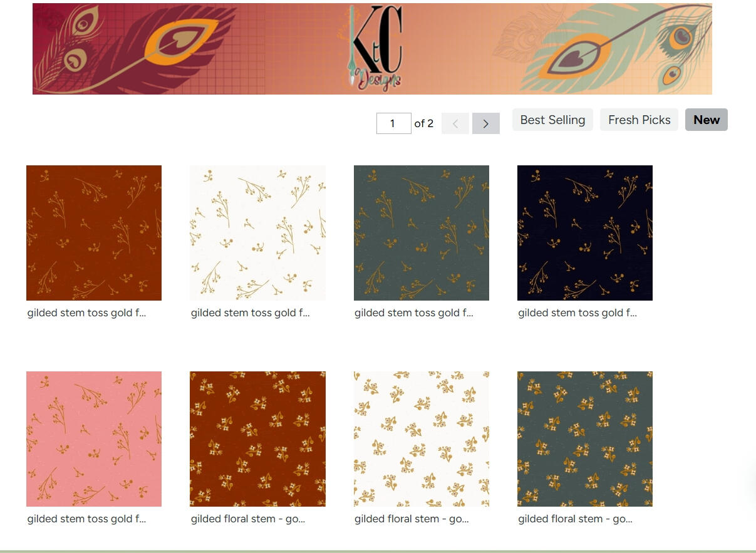Viewport: 756px width, 553px height.
Task: Open the gray-green gilded floral stem thumbnail
Action: [585, 439]
